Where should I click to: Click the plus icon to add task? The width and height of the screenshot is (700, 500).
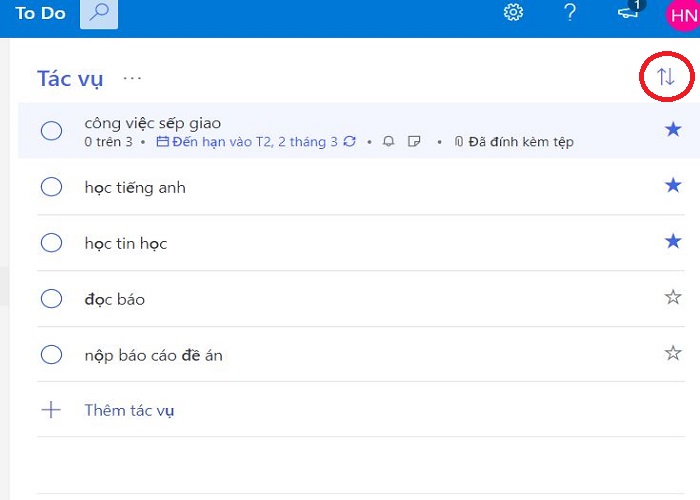coord(51,410)
